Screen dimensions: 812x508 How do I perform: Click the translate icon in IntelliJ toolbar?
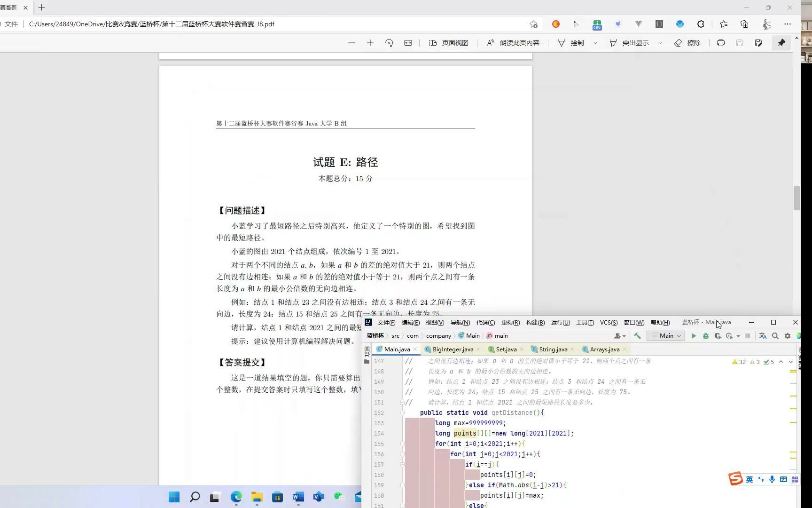pyautogui.click(x=763, y=336)
